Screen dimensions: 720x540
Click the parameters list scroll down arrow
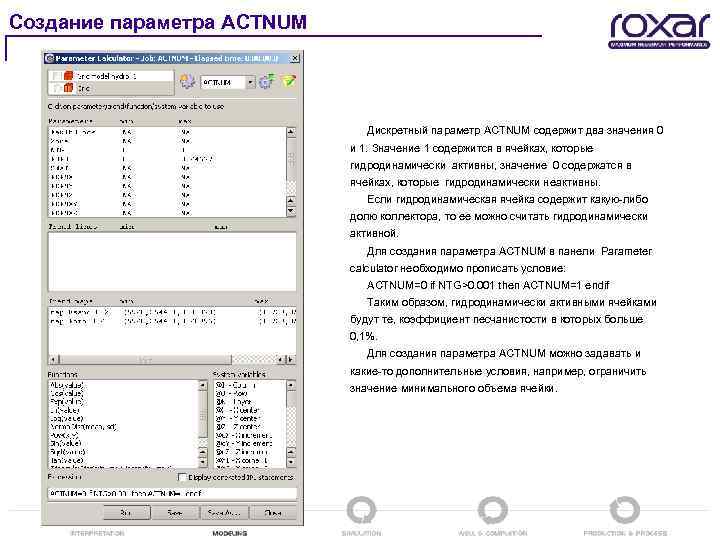pyautogui.click(x=291, y=211)
